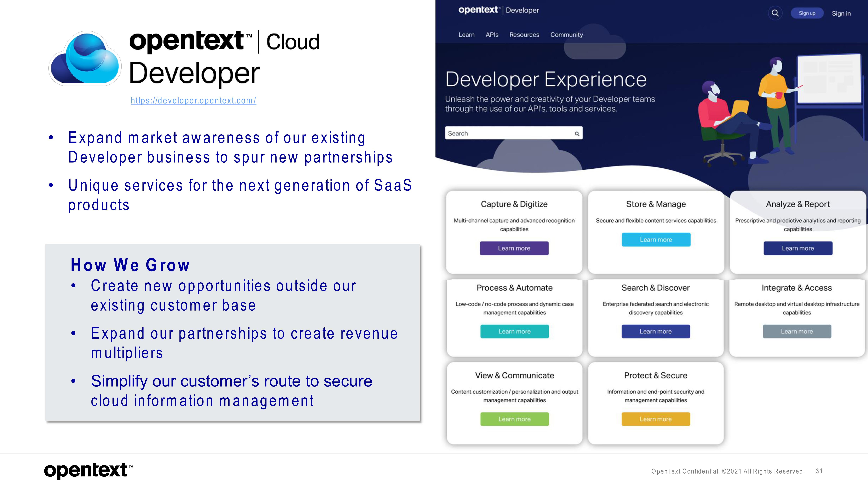This screenshot has height=488, width=868.
Task: Click the Sign up button
Action: point(807,13)
